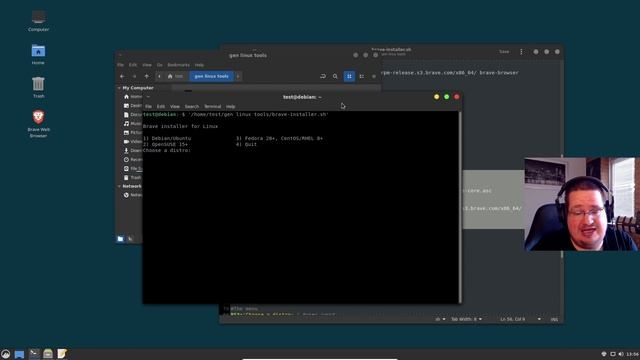
Task: Click the text editor icon in taskbar
Action: pyautogui.click(x=62, y=354)
